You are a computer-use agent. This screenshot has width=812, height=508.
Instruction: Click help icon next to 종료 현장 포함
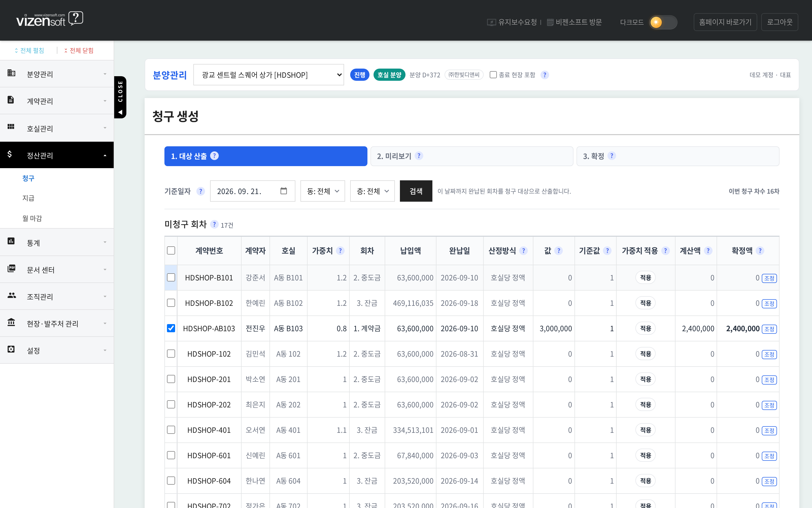(545, 75)
